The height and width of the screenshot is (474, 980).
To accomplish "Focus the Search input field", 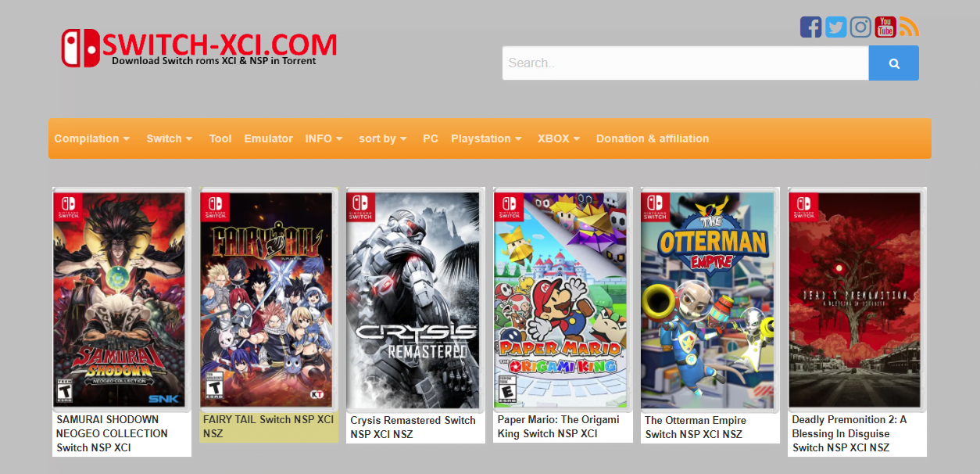I will click(x=685, y=63).
